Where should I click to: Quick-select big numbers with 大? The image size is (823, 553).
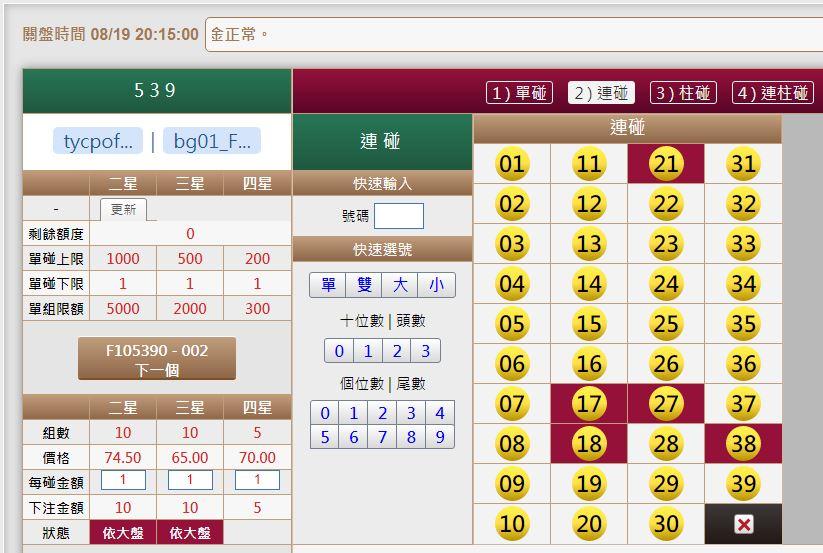pos(400,285)
